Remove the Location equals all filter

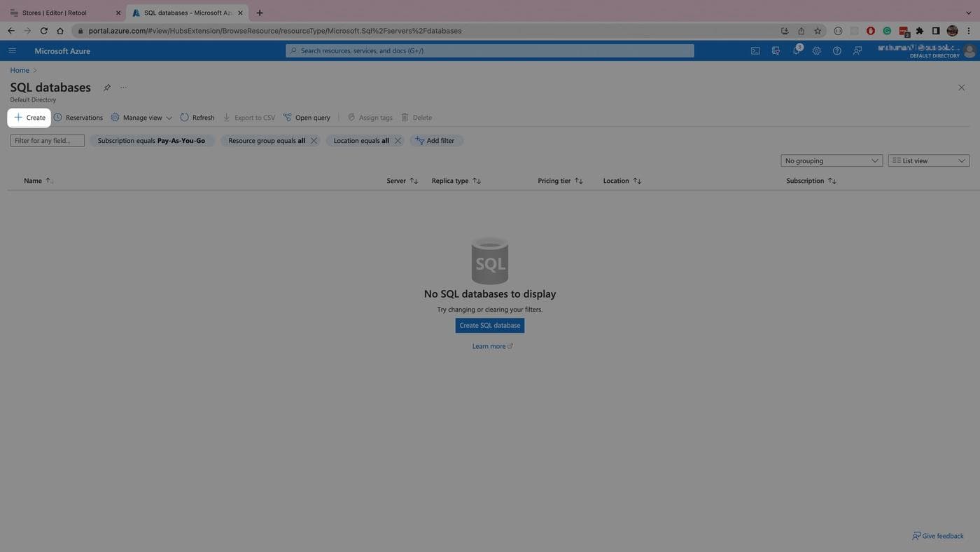pyautogui.click(x=398, y=141)
